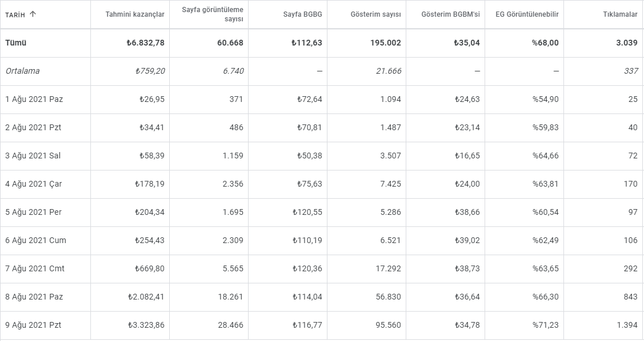This screenshot has width=644, height=341.
Task: Click the sort arrow next to TARİH
Action: click(x=33, y=14)
